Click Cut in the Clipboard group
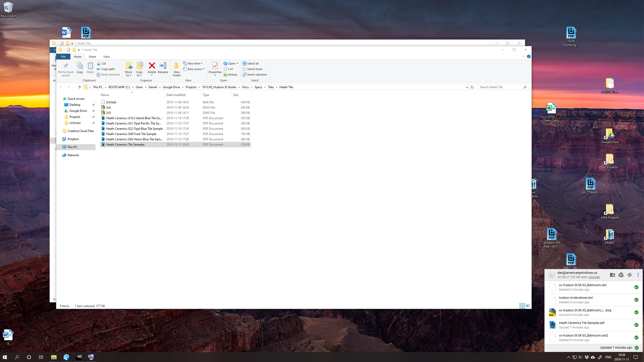Screen dimensions: 644x362 point(102,63)
